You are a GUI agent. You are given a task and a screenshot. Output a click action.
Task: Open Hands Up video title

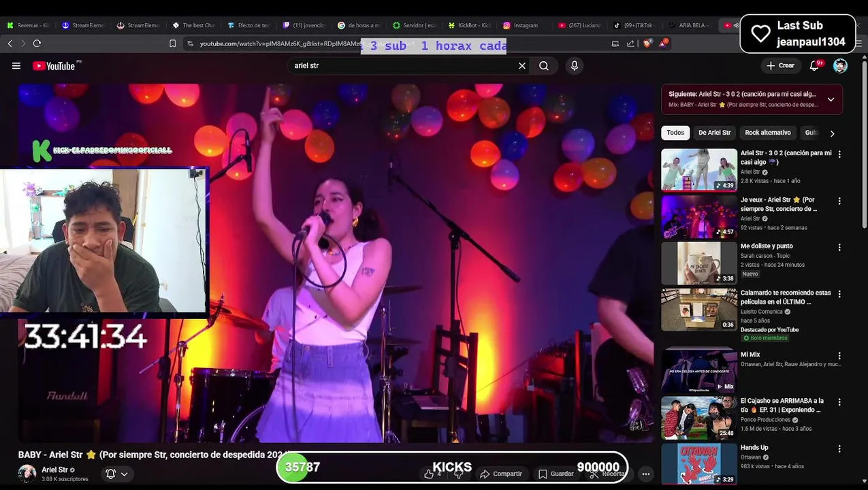point(754,448)
